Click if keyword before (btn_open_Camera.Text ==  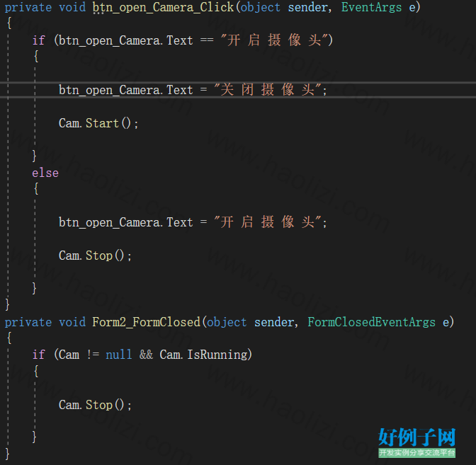click(38, 40)
